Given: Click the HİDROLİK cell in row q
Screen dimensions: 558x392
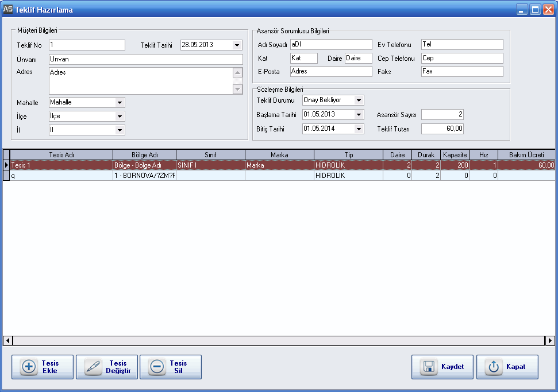Looking at the screenshot, I should pos(348,176).
